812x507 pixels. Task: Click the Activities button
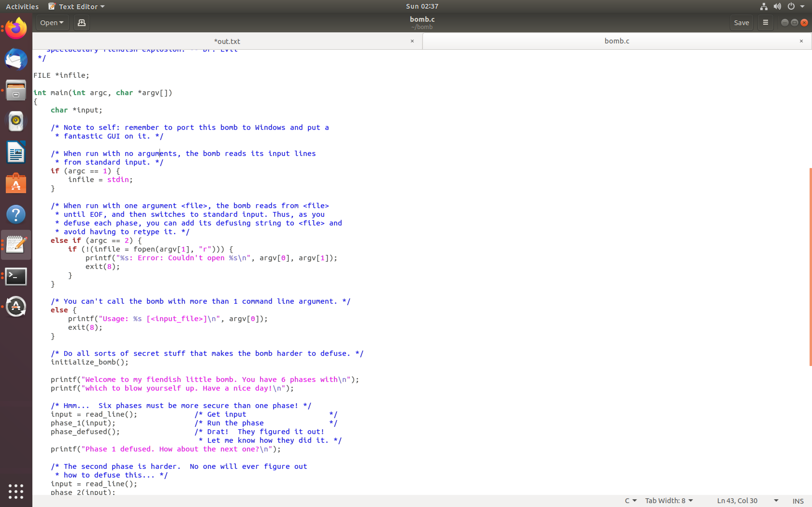coord(22,6)
